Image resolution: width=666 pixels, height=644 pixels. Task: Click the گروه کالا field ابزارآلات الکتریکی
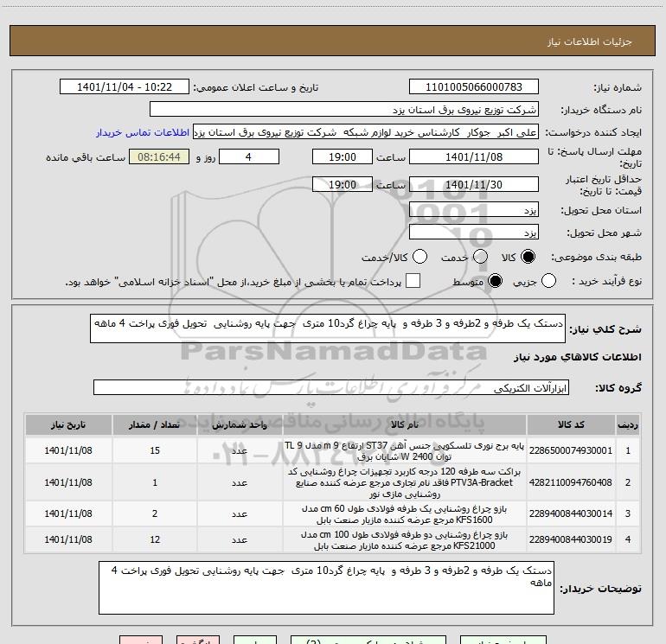[x=331, y=387]
